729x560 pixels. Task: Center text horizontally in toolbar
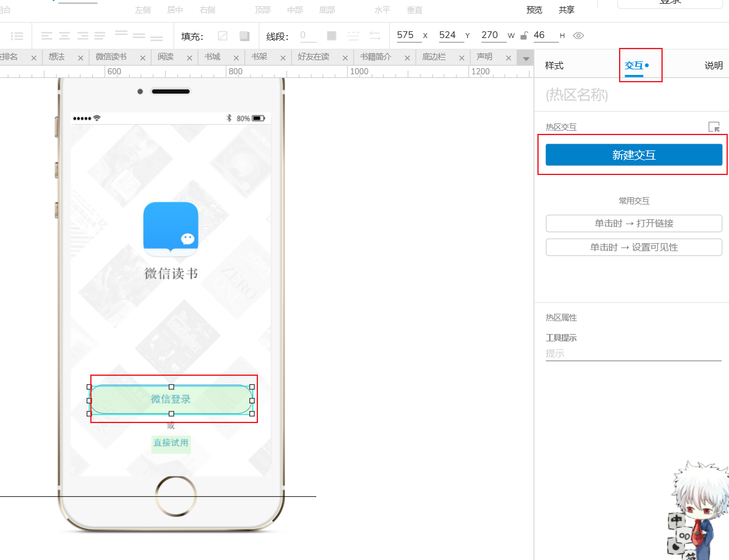click(x=64, y=36)
